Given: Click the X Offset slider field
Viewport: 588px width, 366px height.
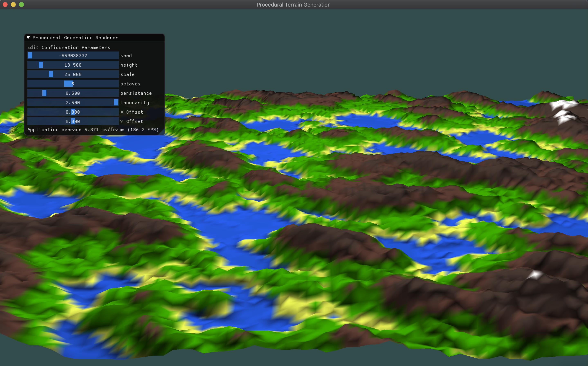Looking at the screenshot, I should [x=73, y=112].
